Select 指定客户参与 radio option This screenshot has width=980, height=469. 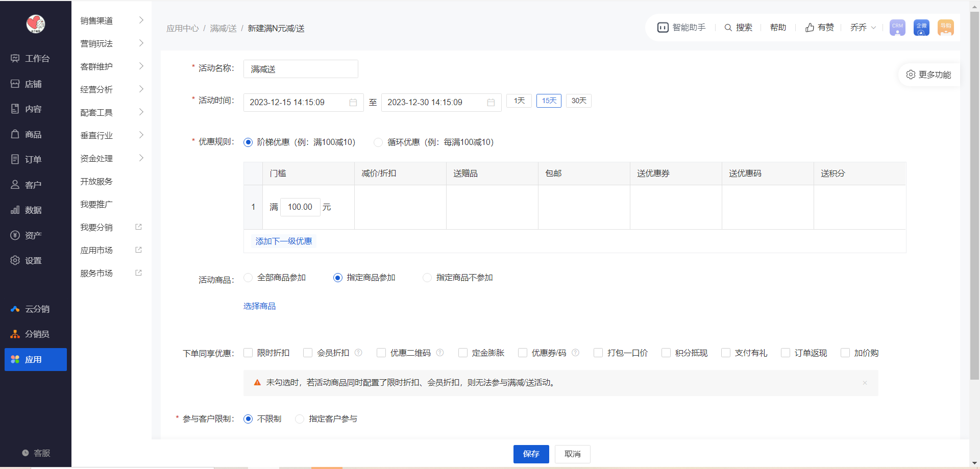click(x=300, y=419)
